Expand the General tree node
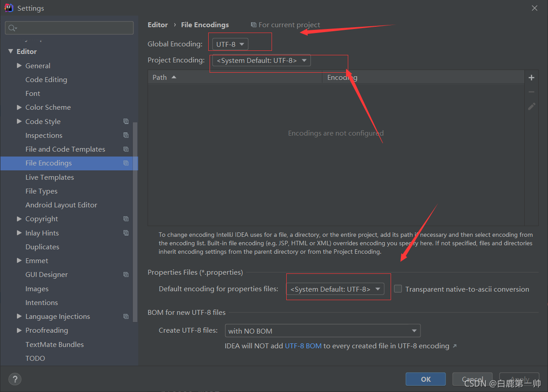 tap(19, 66)
